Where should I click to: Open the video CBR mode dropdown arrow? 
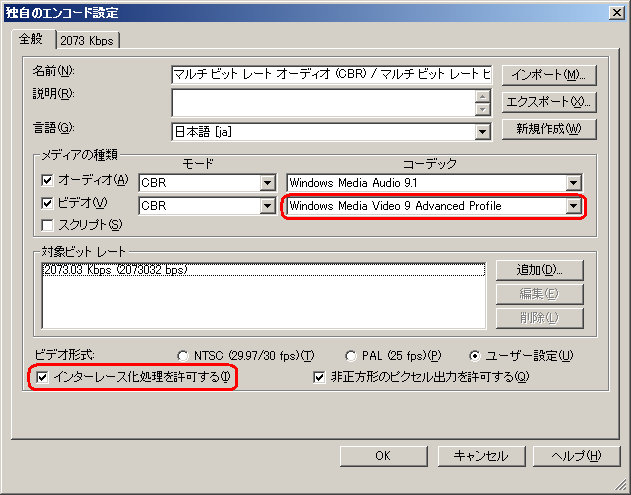click(x=267, y=206)
